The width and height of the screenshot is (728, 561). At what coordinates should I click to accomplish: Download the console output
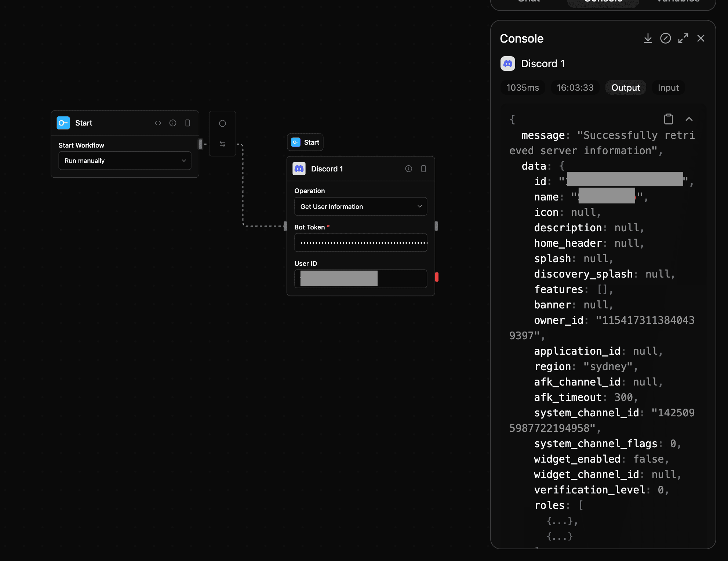648,38
